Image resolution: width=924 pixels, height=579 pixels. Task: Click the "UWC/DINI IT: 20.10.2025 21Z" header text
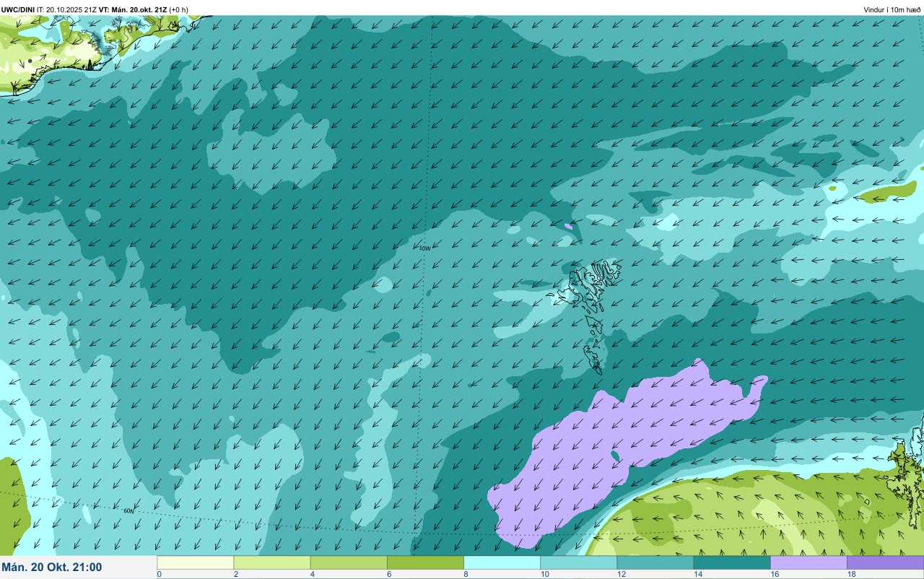coord(49,9)
